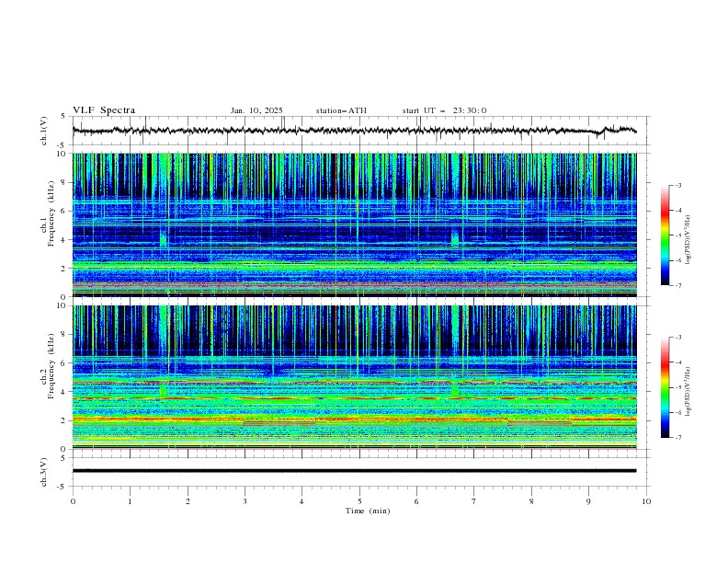This screenshot has height=563, width=728.
Task: Click time axis tick label '2'
Action: point(188,501)
